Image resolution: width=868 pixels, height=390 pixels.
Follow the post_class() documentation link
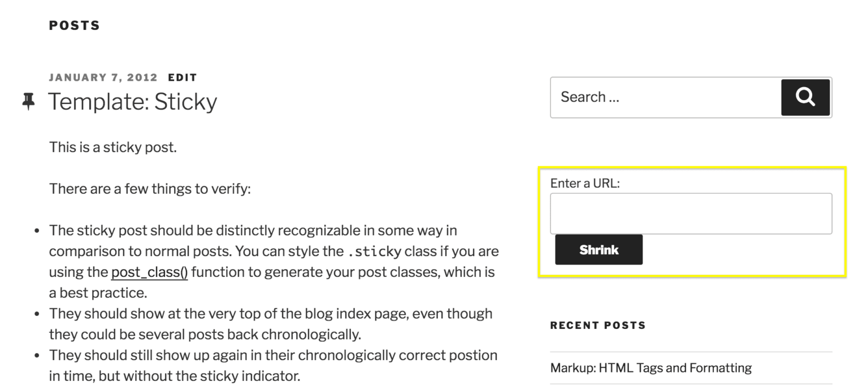click(x=150, y=272)
